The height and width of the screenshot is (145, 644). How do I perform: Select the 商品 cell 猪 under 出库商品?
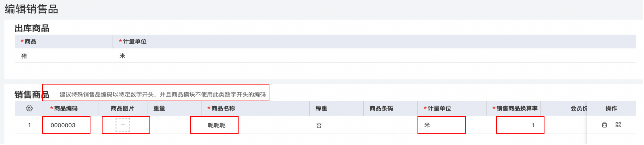click(x=64, y=56)
